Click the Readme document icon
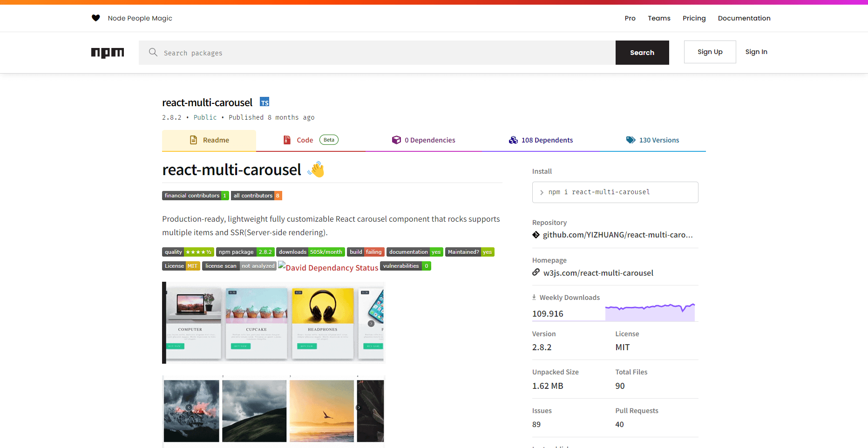 click(193, 140)
